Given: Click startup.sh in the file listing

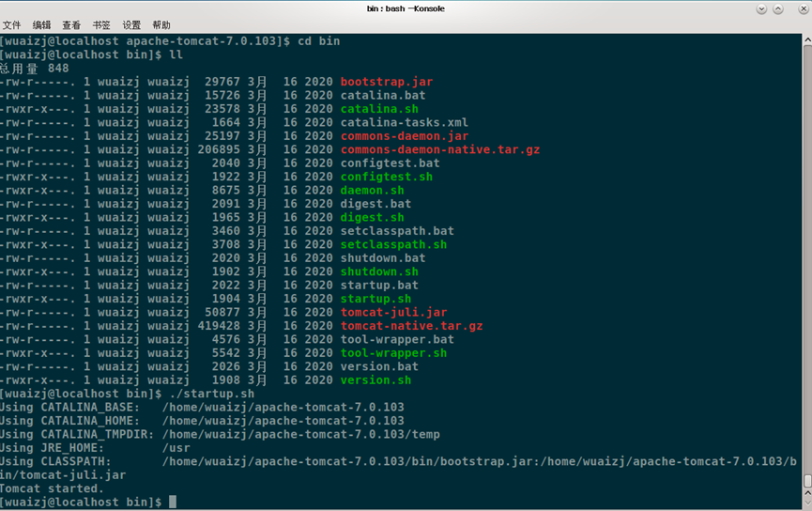Looking at the screenshot, I should tap(375, 299).
